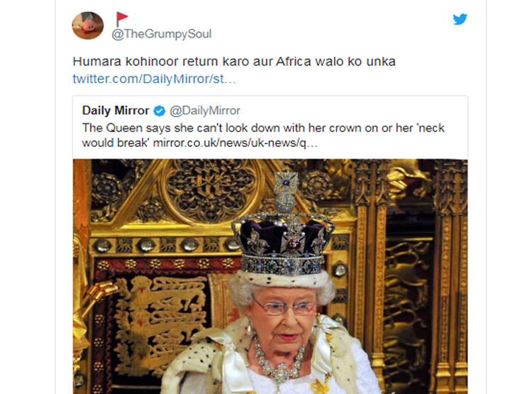Open the @TheGrumpySoul handle link

pos(162,34)
